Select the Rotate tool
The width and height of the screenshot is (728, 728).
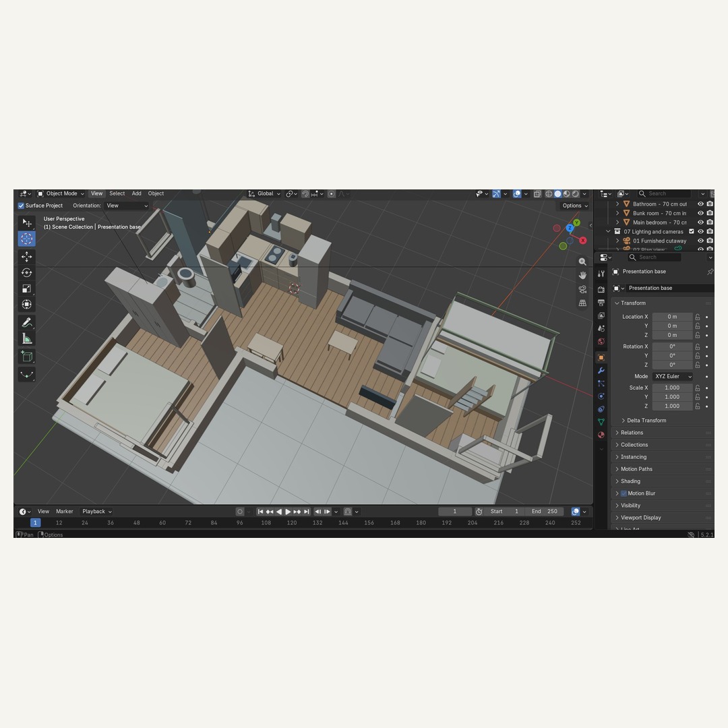[x=26, y=272]
